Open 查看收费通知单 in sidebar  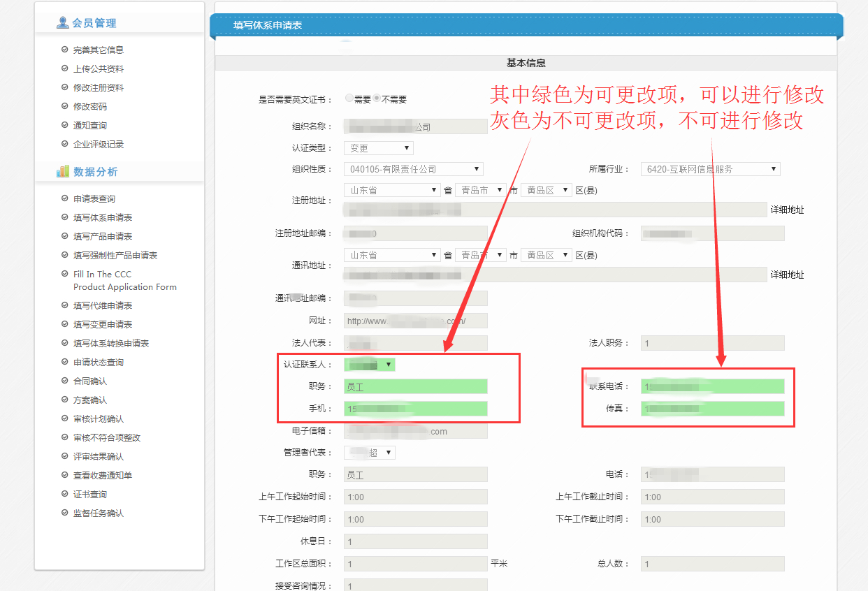(103, 476)
